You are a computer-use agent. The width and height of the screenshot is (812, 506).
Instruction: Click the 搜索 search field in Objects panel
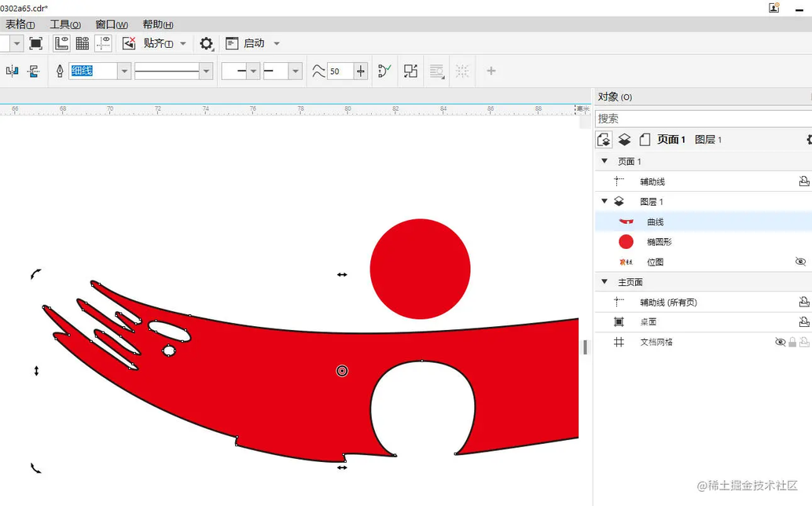coord(700,119)
